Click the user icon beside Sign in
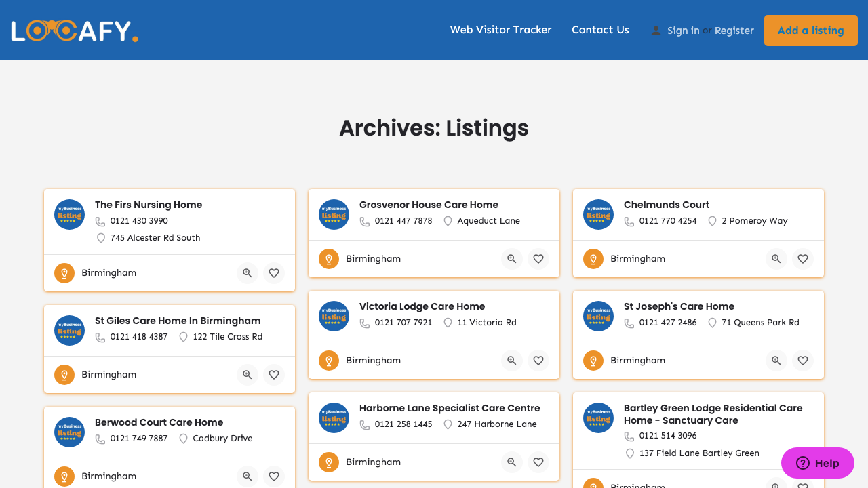Viewport: 868px width, 488px height. coord(655,30)
